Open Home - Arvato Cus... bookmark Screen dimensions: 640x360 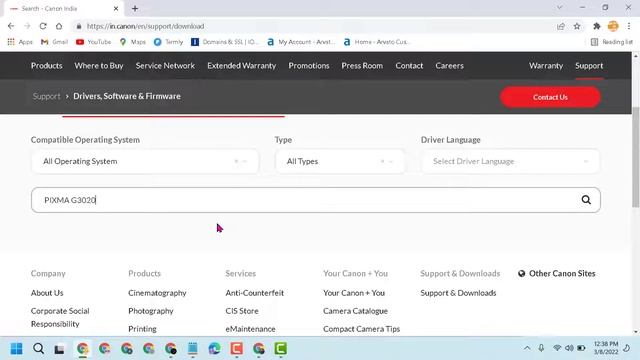(x=377, y=42)
